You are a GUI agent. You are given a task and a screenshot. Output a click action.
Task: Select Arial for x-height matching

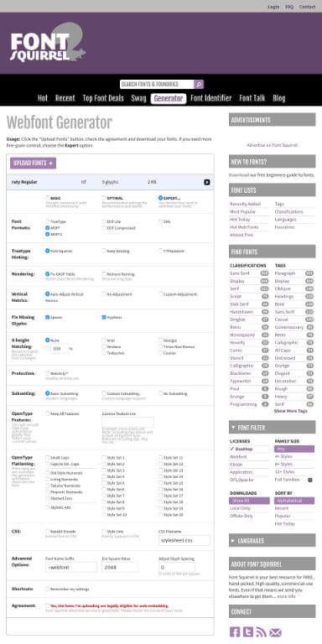(104, 340)
